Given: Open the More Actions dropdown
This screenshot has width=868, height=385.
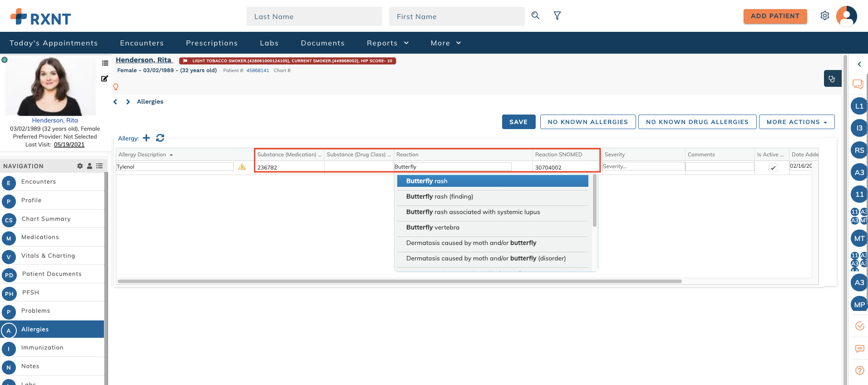Looking at the screenshot, I should pyautogui.click(x=797, y=122).
